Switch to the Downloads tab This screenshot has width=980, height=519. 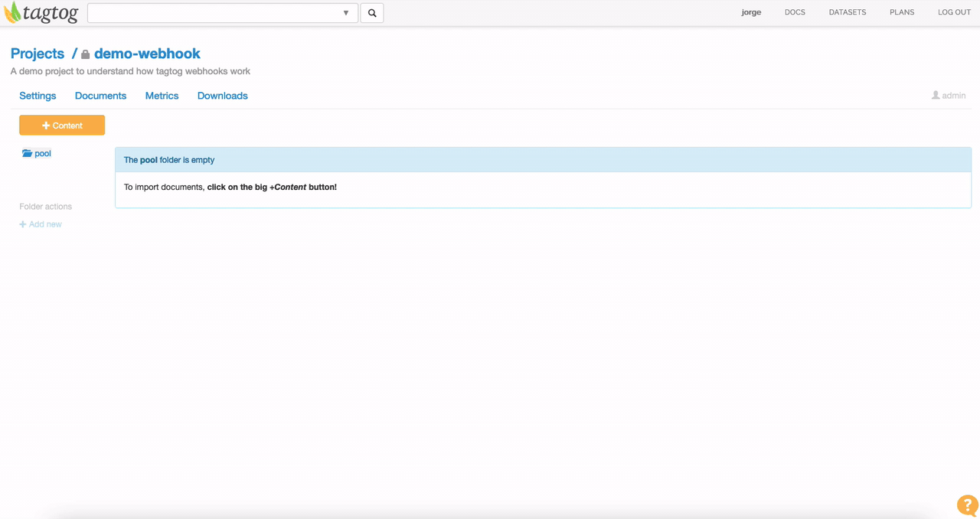pyautogui.click(x=223, y=96)
